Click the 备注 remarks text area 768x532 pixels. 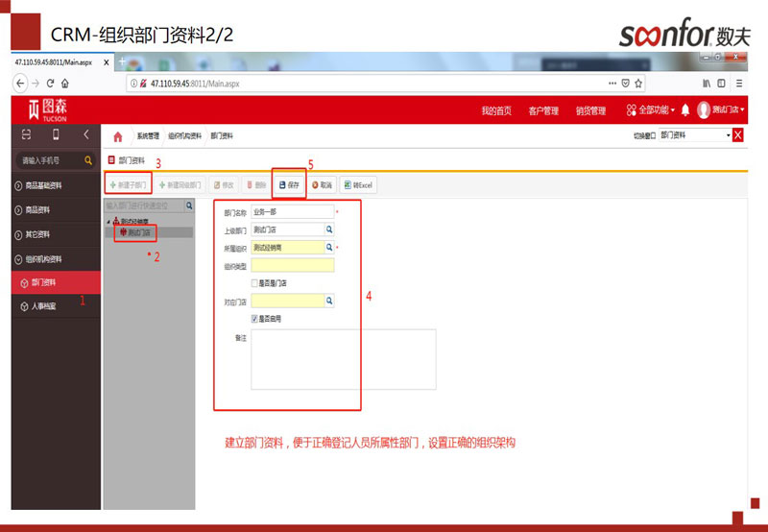pyautogui.click(x=343, y=359)
